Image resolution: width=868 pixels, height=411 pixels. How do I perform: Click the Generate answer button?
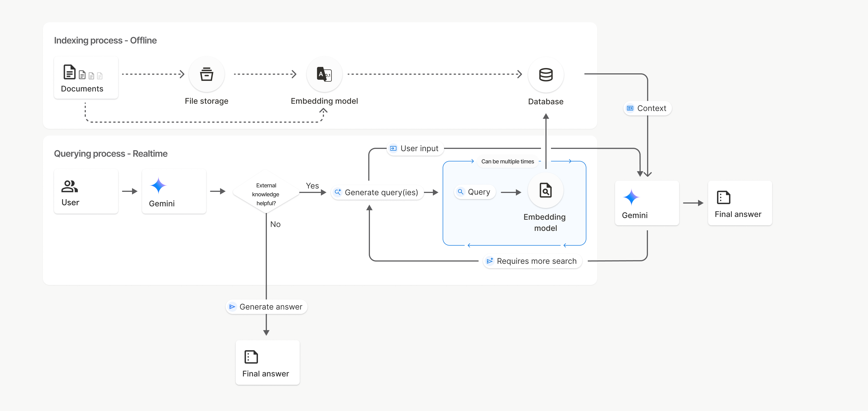coord(266,306)
